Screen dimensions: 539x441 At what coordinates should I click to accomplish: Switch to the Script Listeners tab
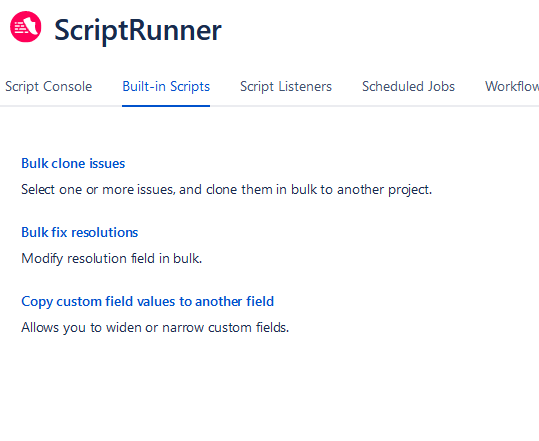(x=286, y=86)
